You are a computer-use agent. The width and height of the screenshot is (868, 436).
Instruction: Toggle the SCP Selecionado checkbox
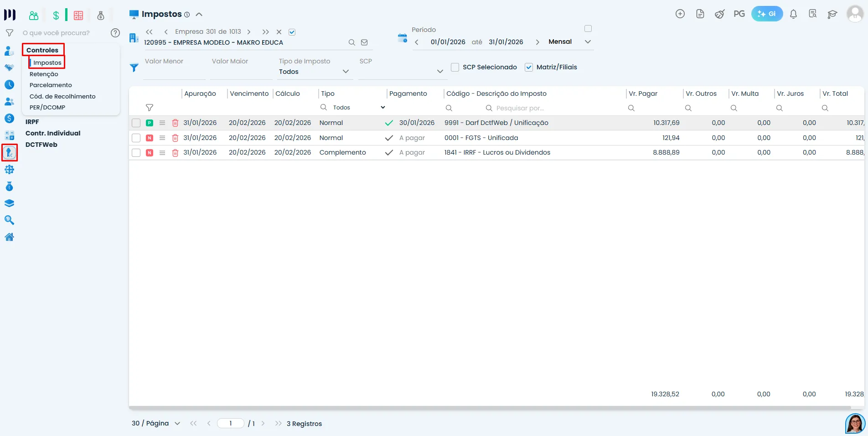coord(455,67)
